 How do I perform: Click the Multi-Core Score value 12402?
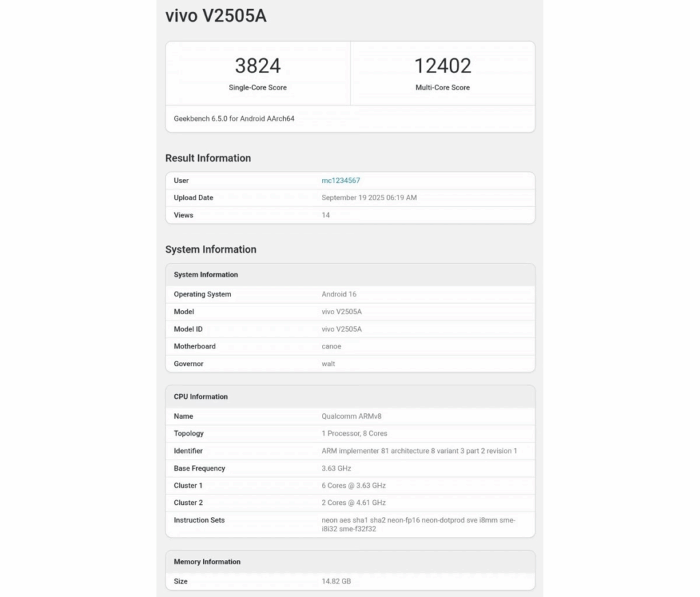point(442,66)
